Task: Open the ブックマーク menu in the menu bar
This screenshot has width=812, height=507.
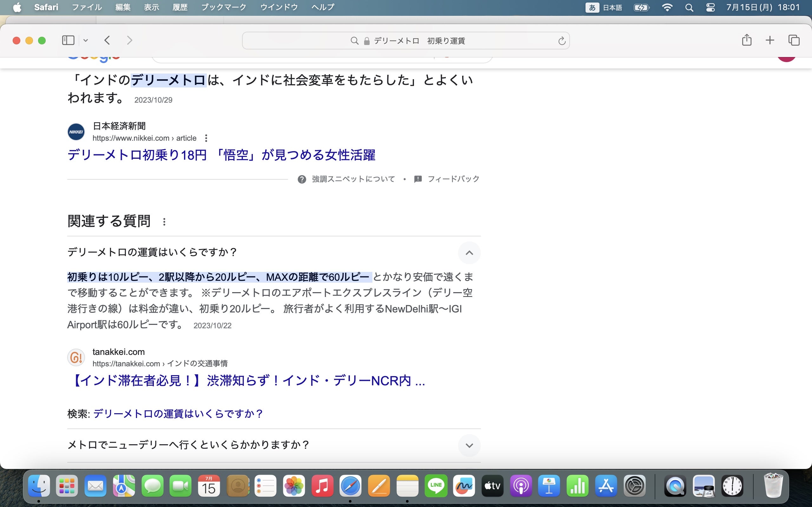Action: tap(224, 7)
